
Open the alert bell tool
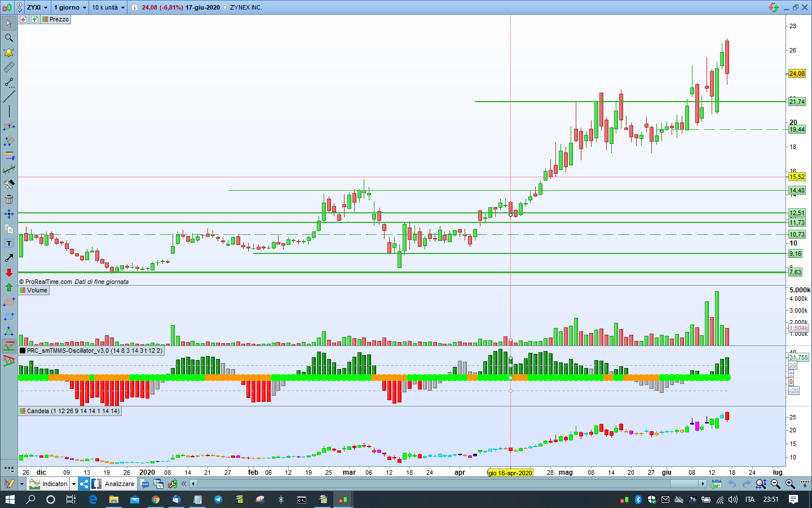[8, 52]
